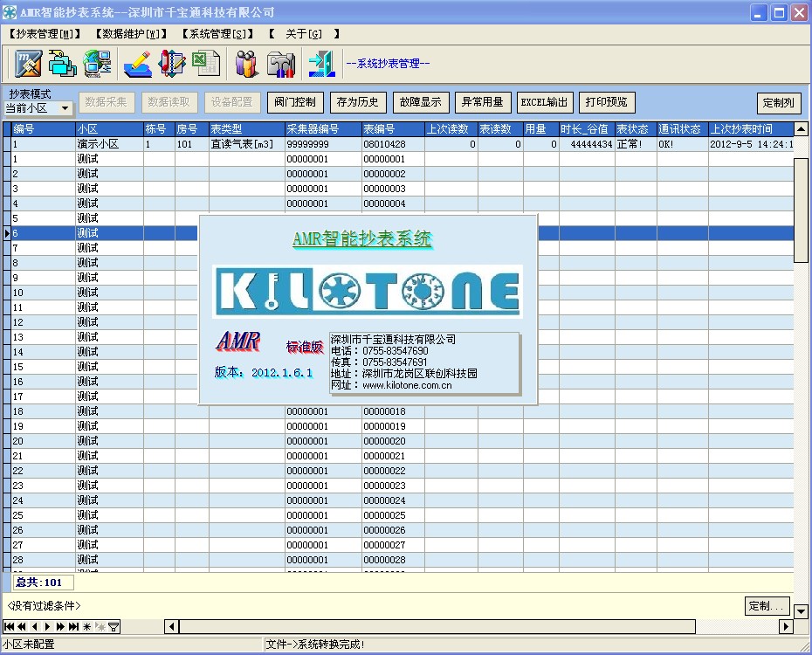The height and width of the screenshot is (655, 812).
Task: Click the 打印预览 button
Action: click(x=607, y=102)
